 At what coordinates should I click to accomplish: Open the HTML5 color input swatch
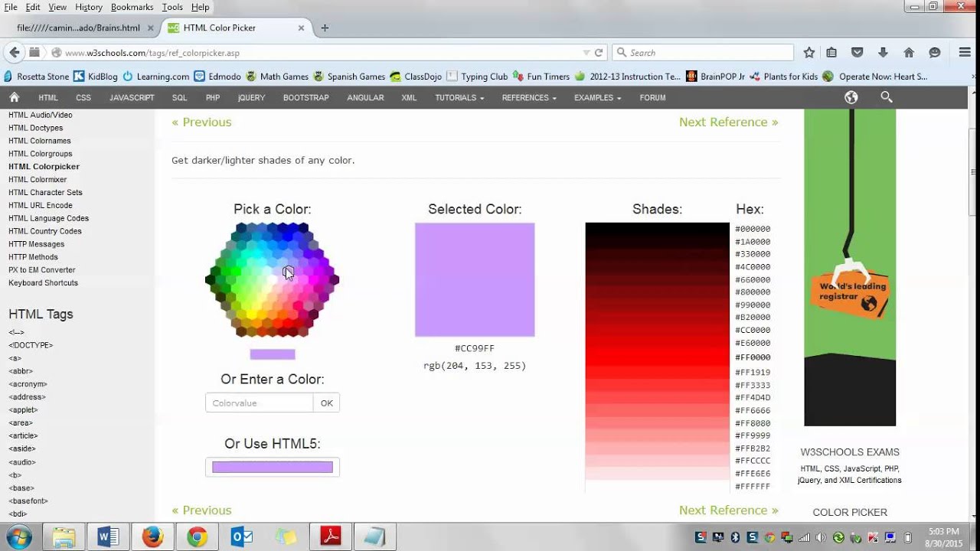tap(273, 467)
